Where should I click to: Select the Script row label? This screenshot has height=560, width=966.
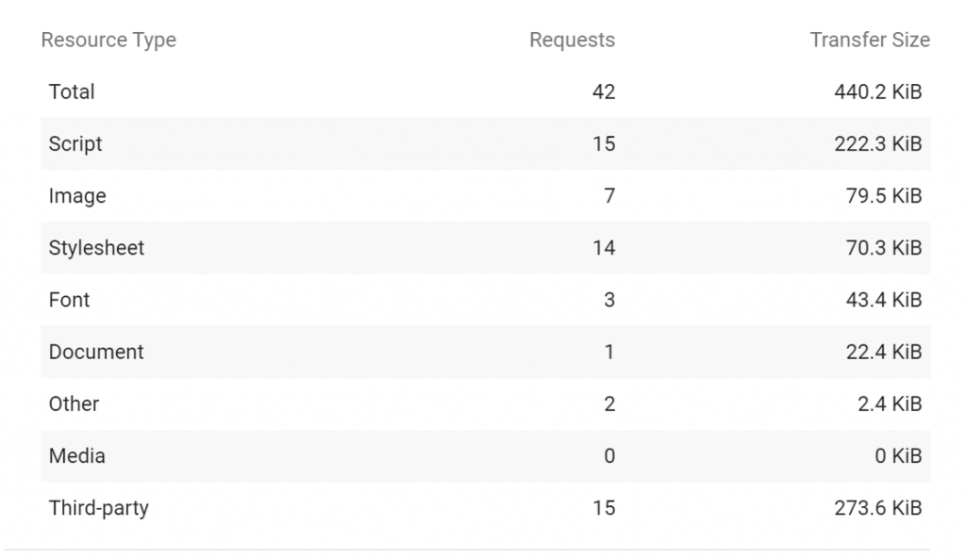[75, 144]
